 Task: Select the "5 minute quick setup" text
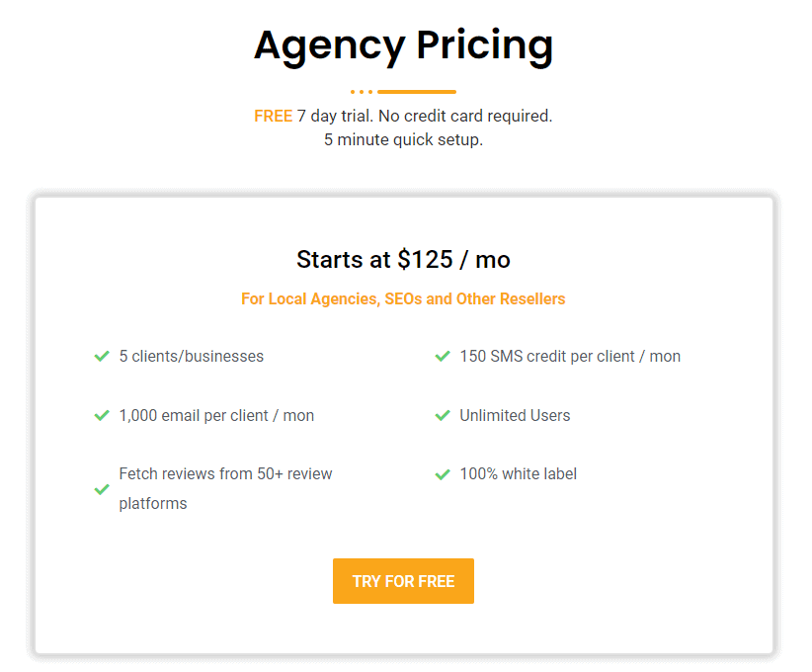403,139
